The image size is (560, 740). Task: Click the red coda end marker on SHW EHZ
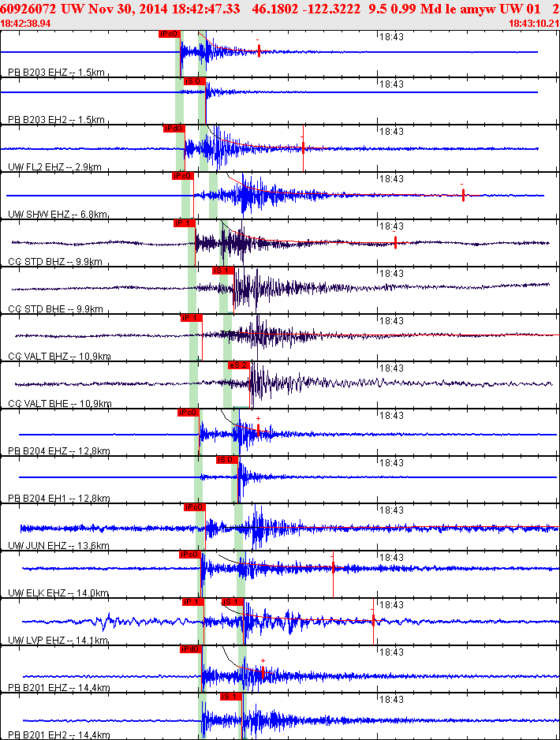463,194
